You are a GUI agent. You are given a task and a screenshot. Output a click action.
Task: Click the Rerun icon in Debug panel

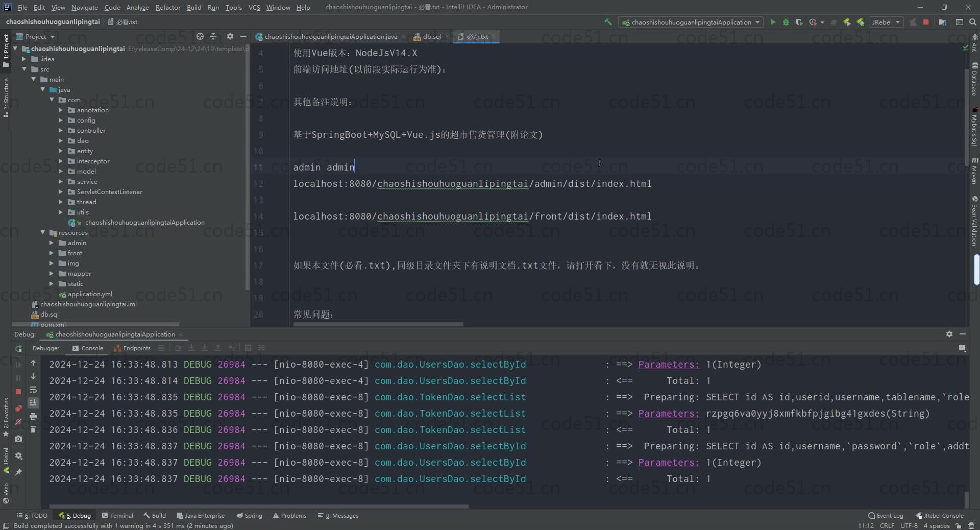[19, 348]
